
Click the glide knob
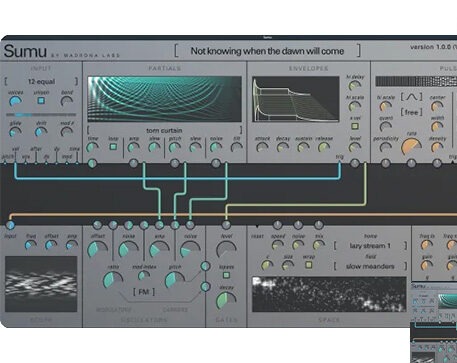click(15, 132)
